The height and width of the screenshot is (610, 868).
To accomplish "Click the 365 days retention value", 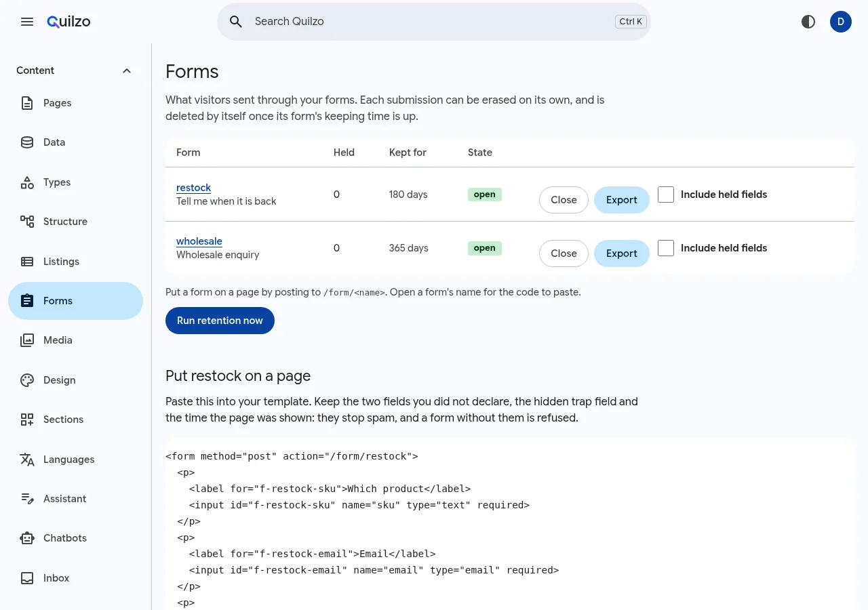I will (x=409, y=248).
